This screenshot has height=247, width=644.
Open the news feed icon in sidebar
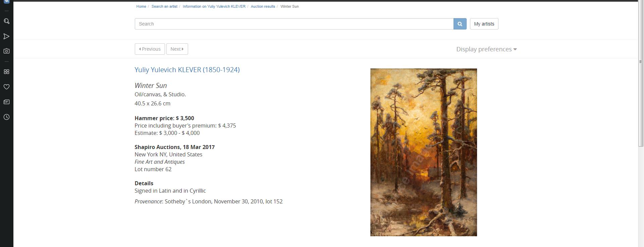6,102
